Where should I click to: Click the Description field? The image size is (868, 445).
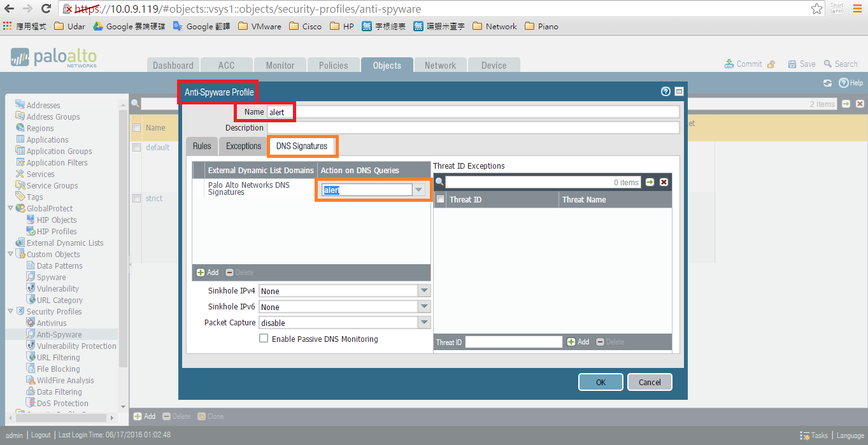[473, 127]
